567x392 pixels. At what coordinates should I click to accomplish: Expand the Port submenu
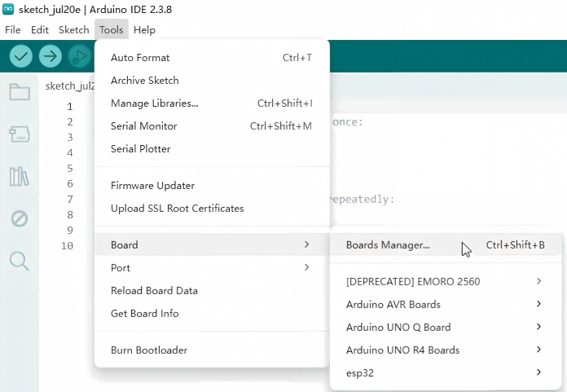(212, 267)
